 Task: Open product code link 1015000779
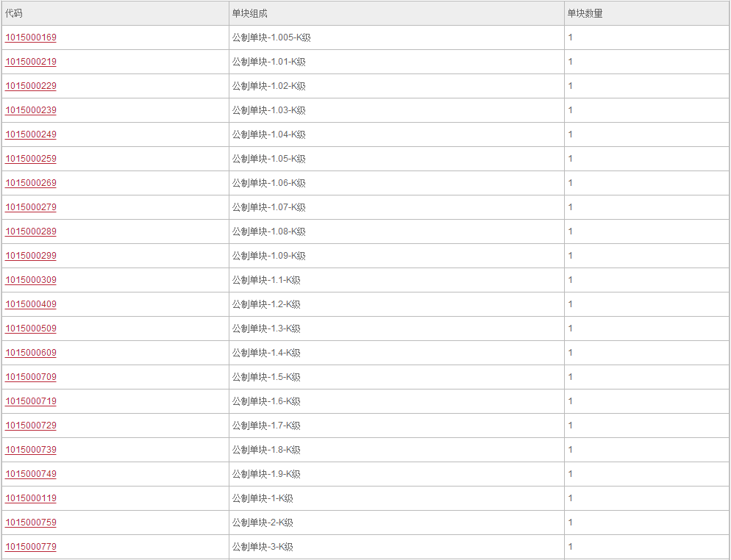tap(31, 546)
